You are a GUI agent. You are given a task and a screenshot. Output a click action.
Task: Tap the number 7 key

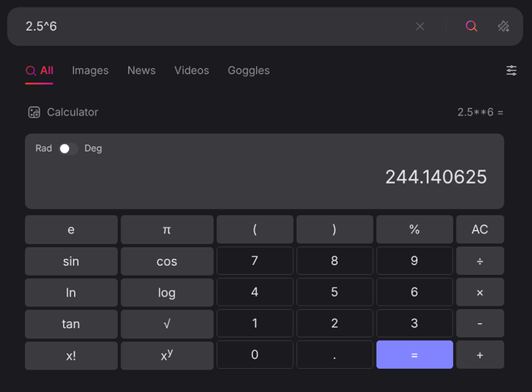point(255,261)
